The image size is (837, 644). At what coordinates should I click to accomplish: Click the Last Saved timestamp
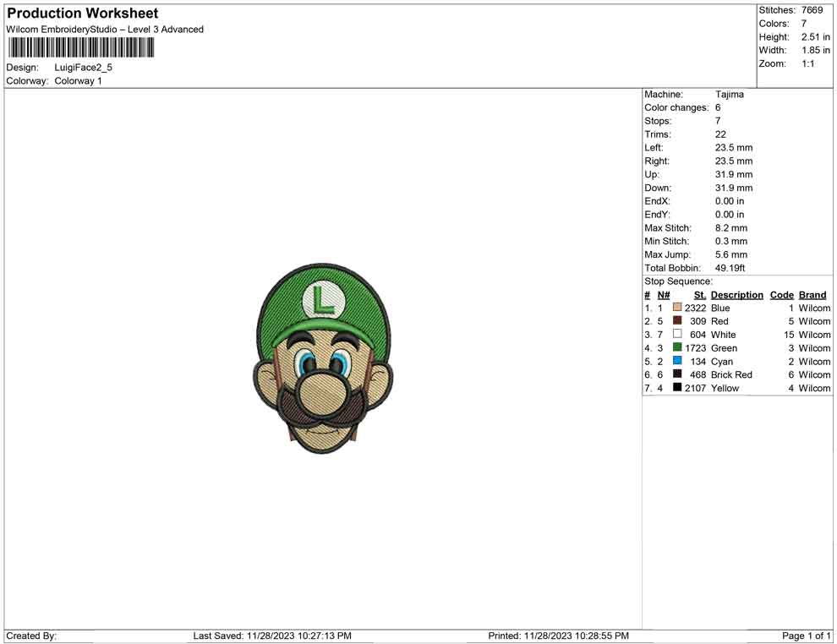tap(272, 636)
